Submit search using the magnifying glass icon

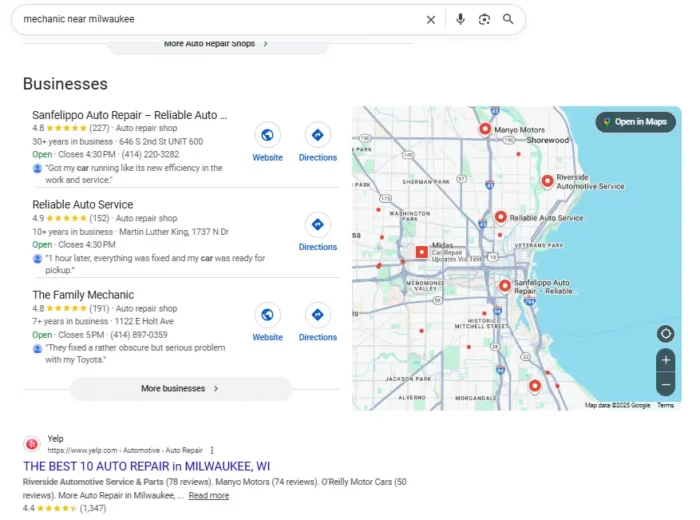[508, 19]
